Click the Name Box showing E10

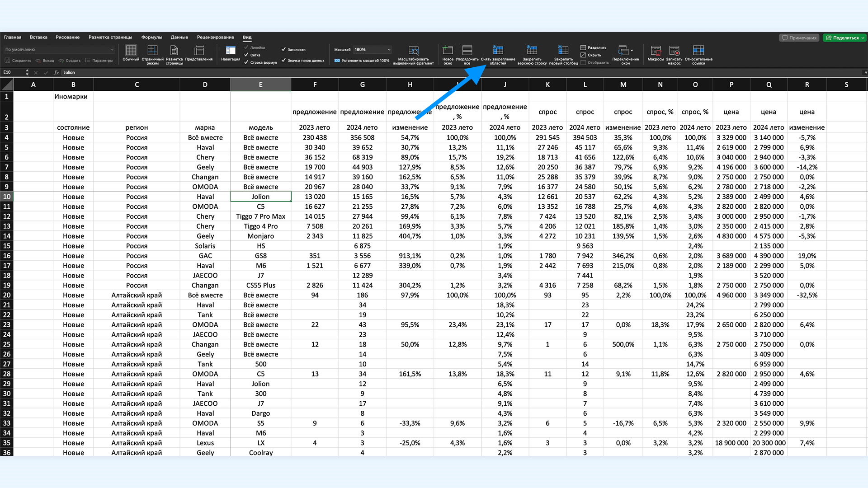tap(13, 72)
